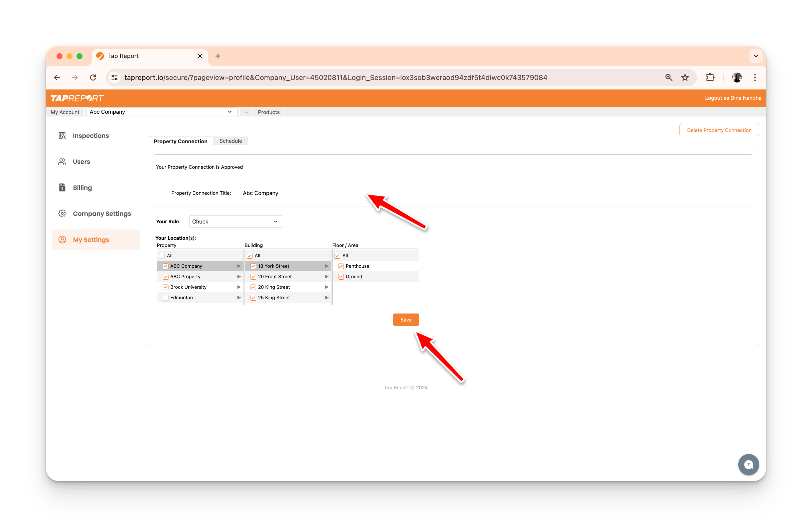
Task: Click the Save button
Action: click(406, 319)
